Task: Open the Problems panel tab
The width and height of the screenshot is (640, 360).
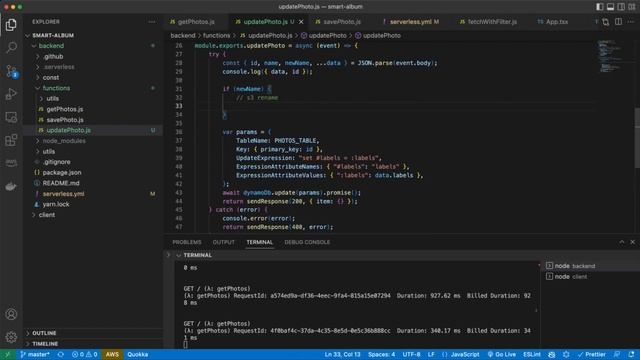Action: pyautogui.click(x=187, y=242)
